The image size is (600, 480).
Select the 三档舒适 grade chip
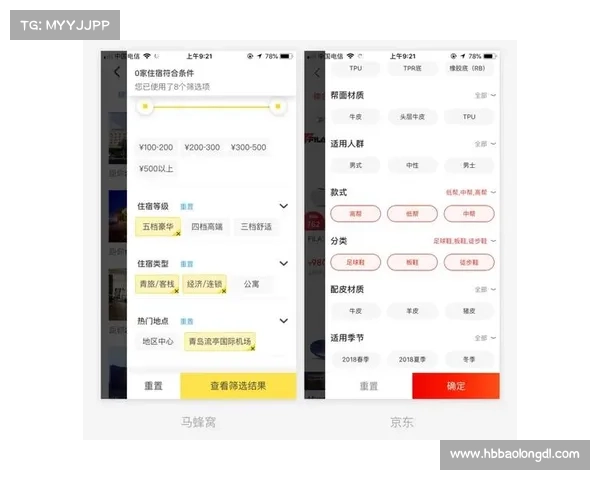point(256,227)
